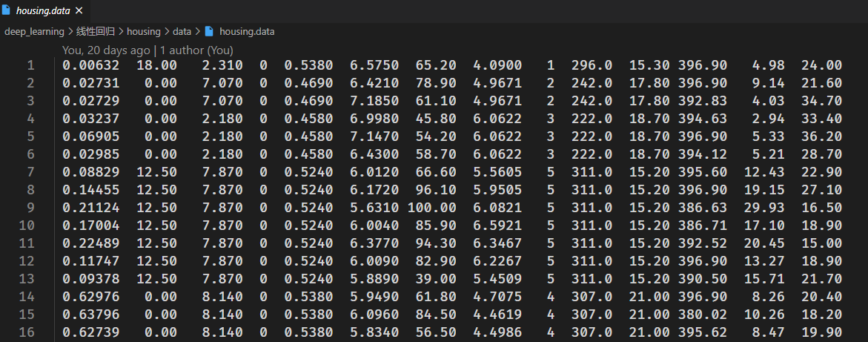Click the value 0.63796 on line 15
Viewport: 868px width, 342px height.
click(x=90, y=314)
